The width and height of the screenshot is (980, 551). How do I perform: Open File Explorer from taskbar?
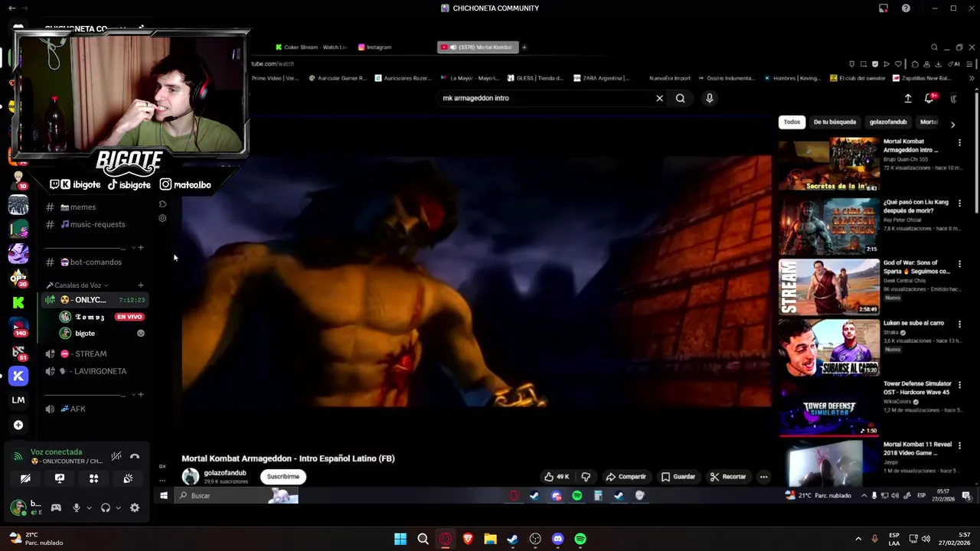[490, 539]
